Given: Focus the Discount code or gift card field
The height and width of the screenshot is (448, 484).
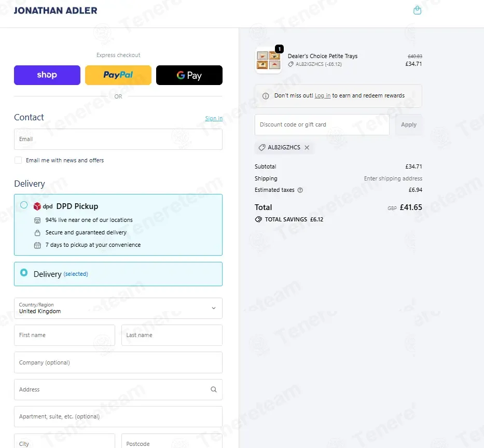Looking at the screenshot, I should click(322, 124).
